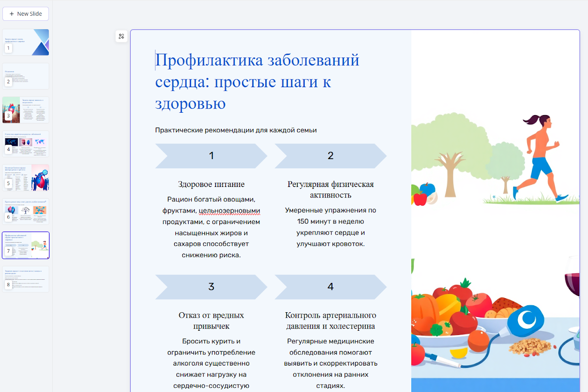Select the last slide thumbnail (slide 8)

(26, 279)
